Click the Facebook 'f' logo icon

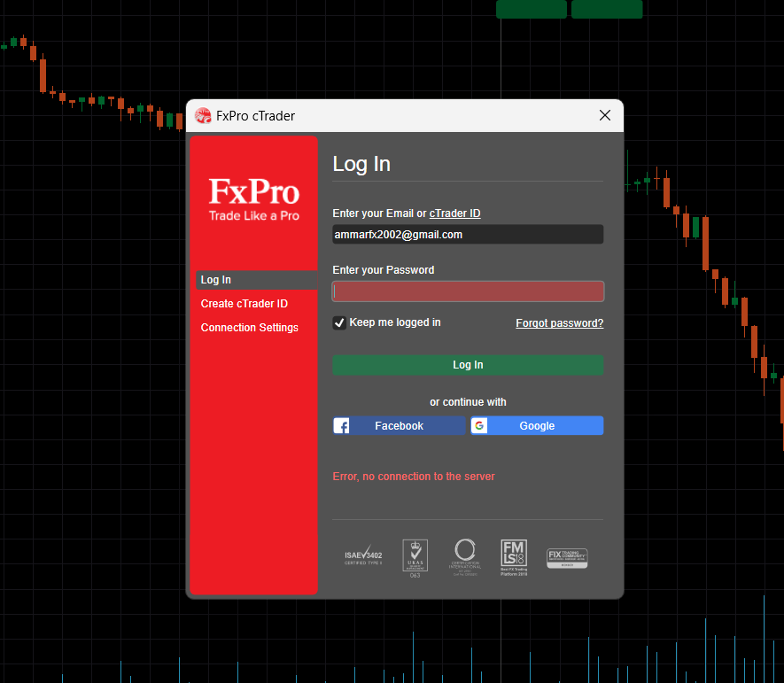click(341, 425)
